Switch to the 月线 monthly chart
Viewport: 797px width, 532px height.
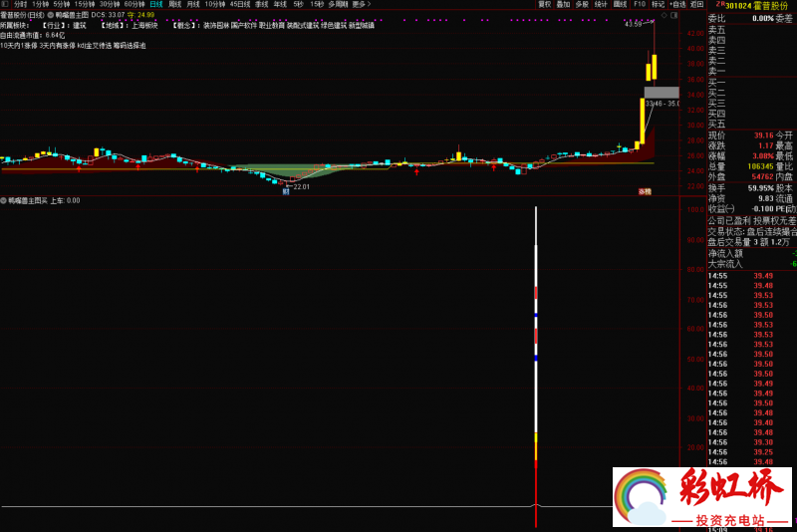(193, 4)
